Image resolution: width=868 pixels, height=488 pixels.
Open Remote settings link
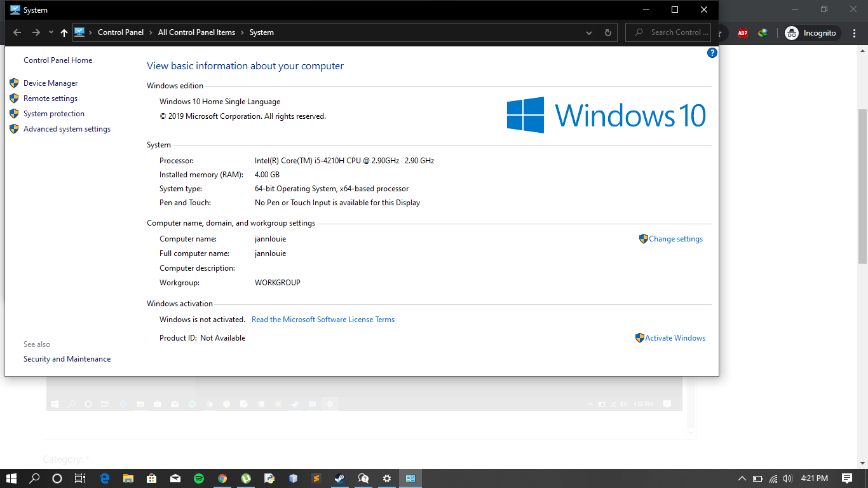[50, 98]
